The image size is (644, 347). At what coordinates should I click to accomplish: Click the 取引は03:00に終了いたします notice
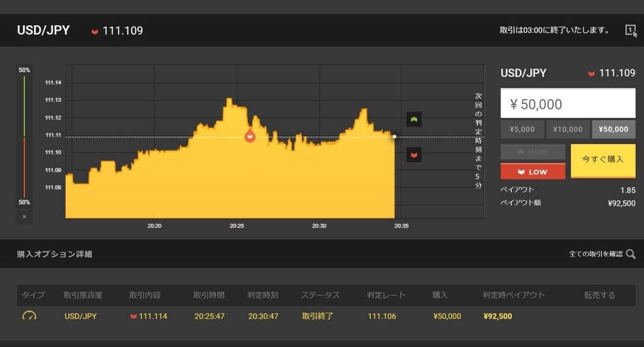coord(555,30)
